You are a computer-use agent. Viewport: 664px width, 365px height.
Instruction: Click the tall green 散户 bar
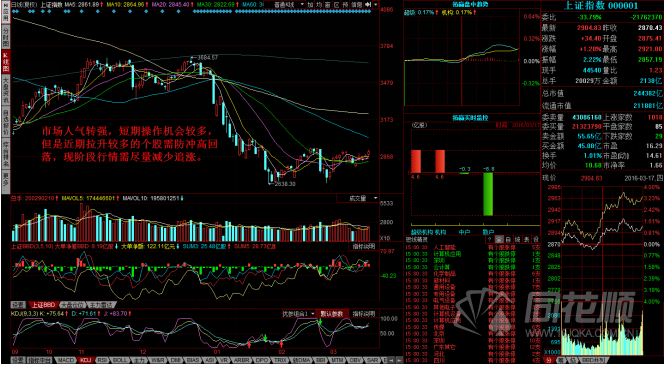[x=488, y=194]
